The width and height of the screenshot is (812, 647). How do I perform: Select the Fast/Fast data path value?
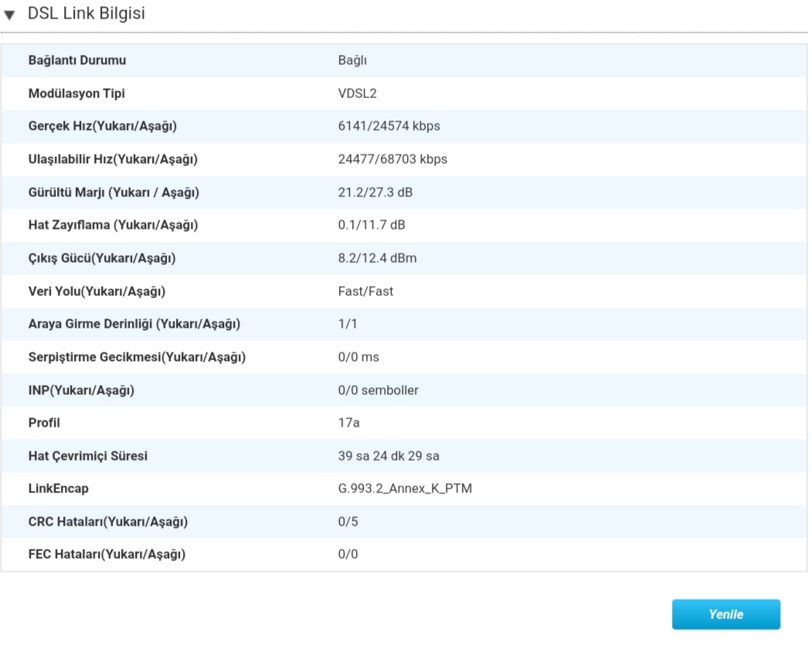click(365, 291)
